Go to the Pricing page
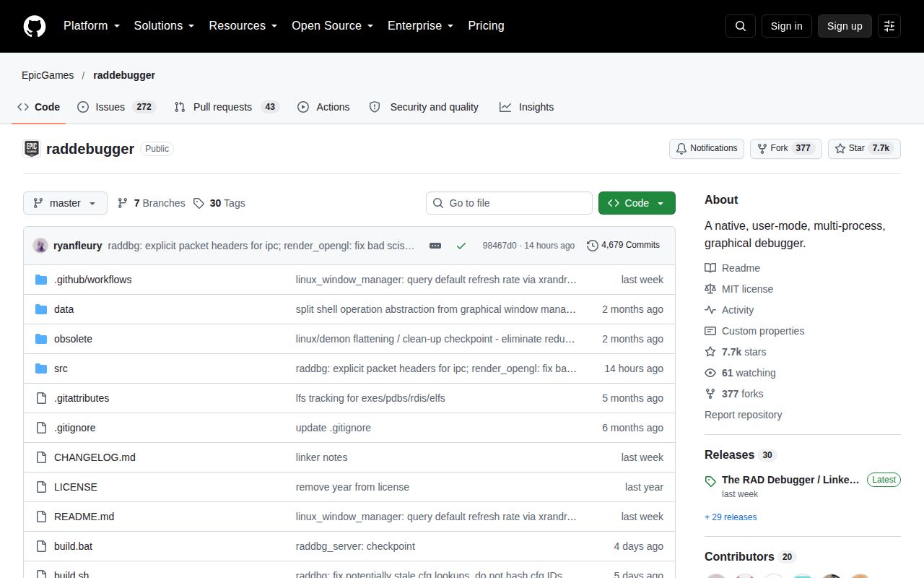 tap(486, 25)
